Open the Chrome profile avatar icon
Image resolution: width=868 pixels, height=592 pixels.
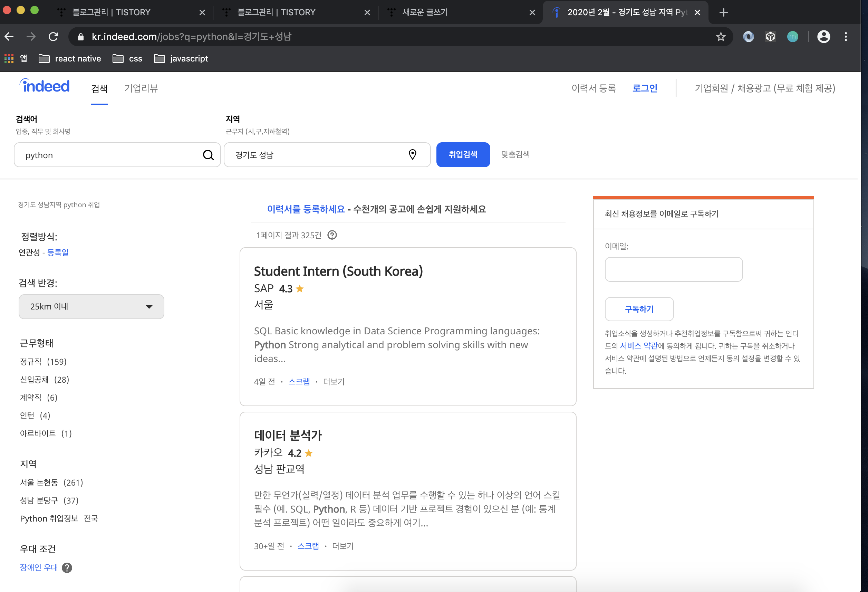click(x=823, y=37)
